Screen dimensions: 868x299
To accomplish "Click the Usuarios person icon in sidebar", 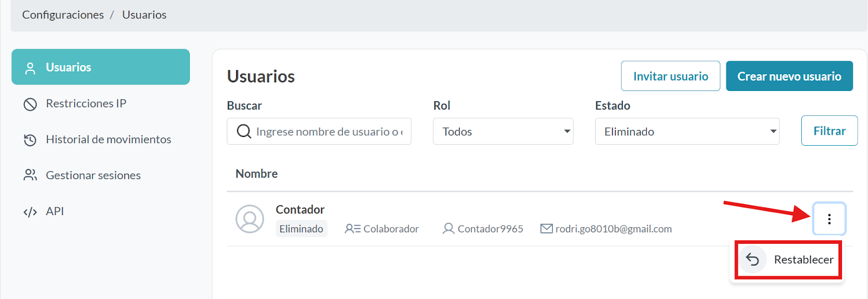I will click(x=30, y=68).
